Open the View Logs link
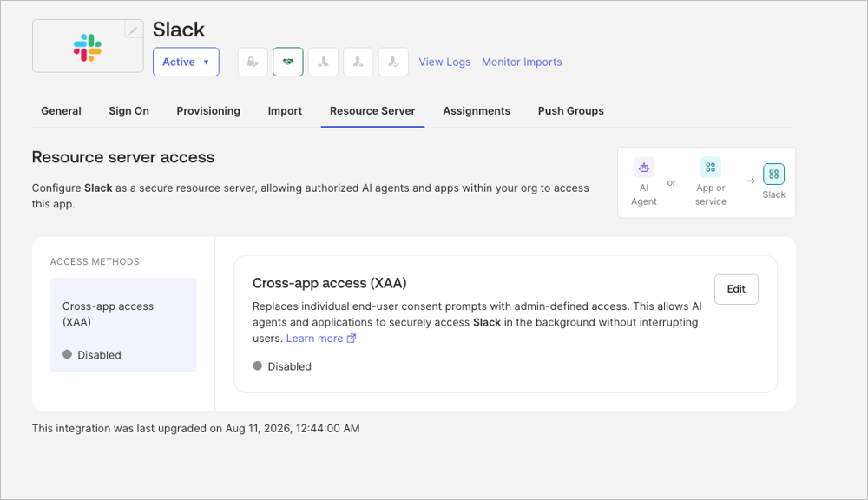The width and height of the screenshot is (868, 500). pyautogui.click(x=444, y=62)
